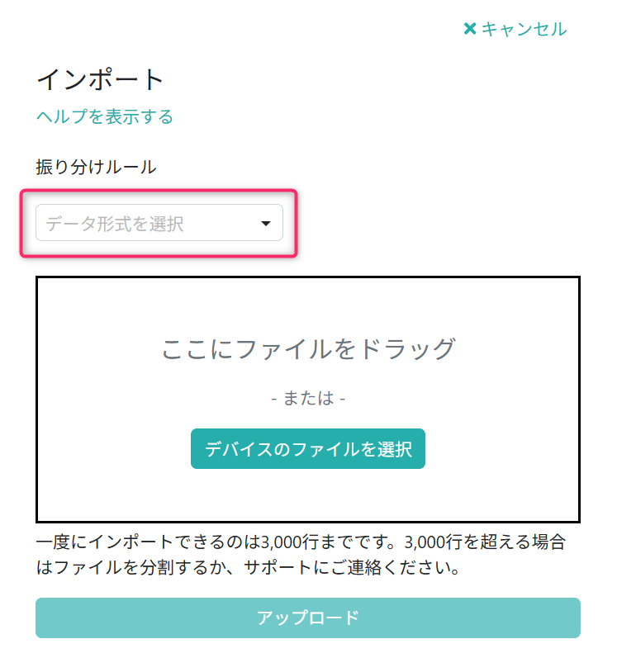
Task: Click the 「- または -」 separator text
Action: pyautogui.click(x=308, y=399)
